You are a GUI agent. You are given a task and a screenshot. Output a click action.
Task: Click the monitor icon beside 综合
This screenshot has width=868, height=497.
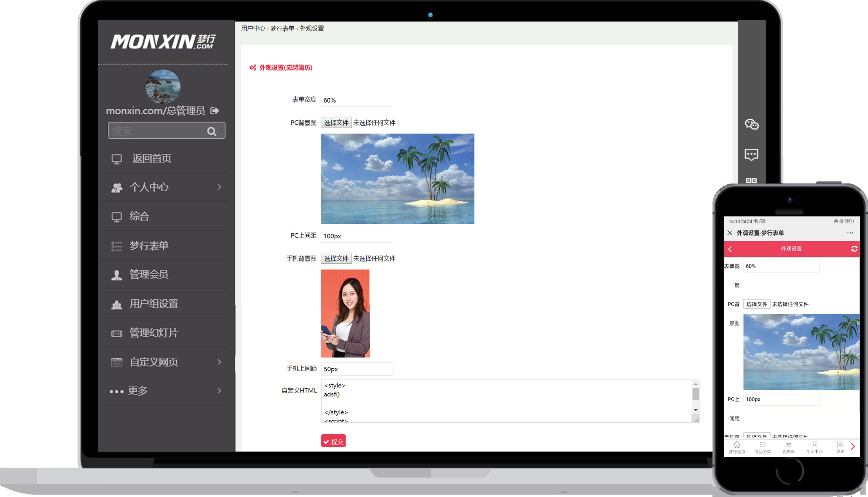117,217
